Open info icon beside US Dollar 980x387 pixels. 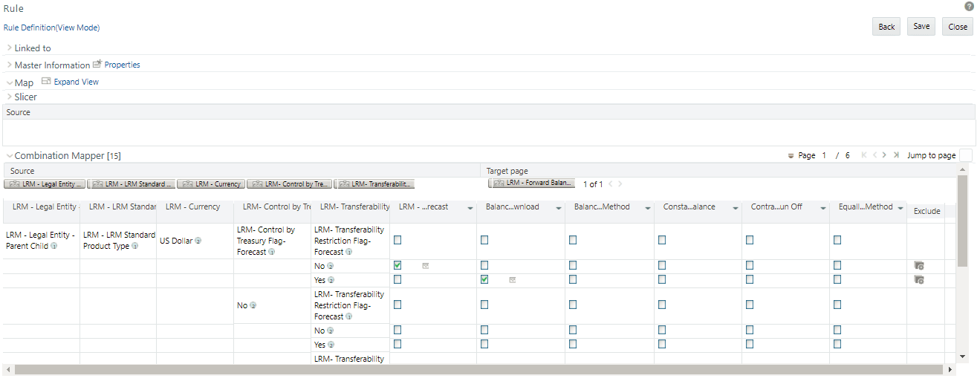(x=198, y=241)
